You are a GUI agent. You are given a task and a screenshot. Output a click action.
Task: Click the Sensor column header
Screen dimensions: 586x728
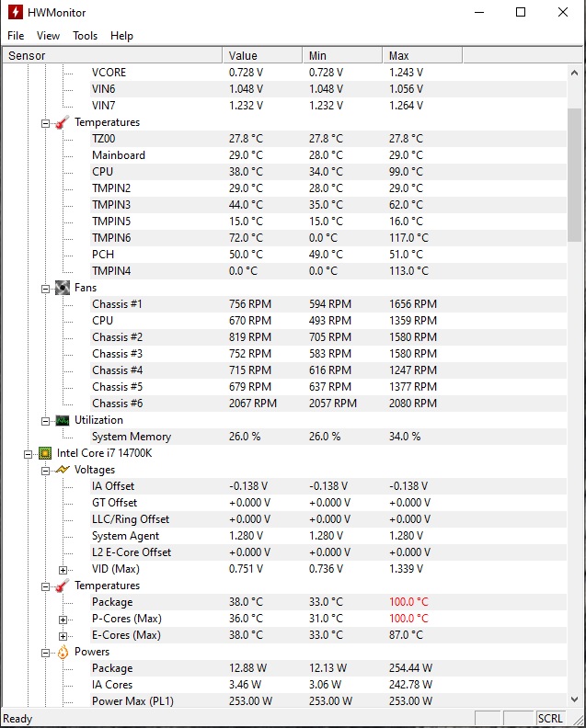pos(113,55)
